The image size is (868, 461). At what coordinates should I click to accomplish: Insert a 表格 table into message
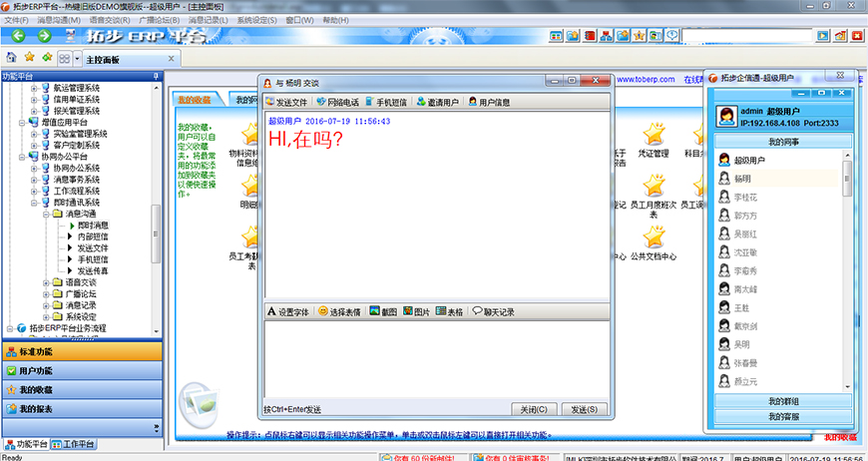click(450, 311)
